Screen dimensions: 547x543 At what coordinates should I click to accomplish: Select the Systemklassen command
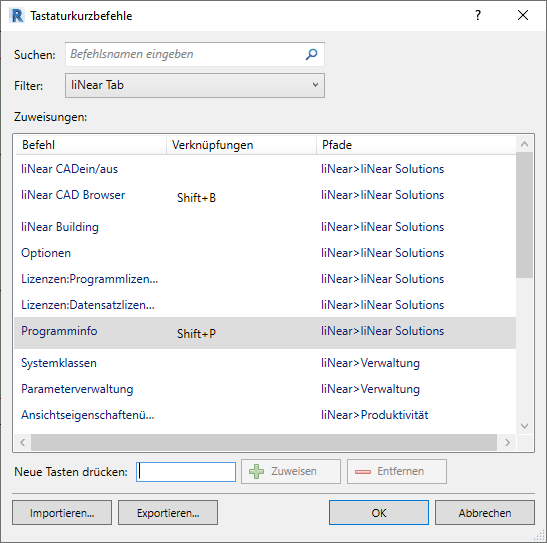tap(59, 363)
